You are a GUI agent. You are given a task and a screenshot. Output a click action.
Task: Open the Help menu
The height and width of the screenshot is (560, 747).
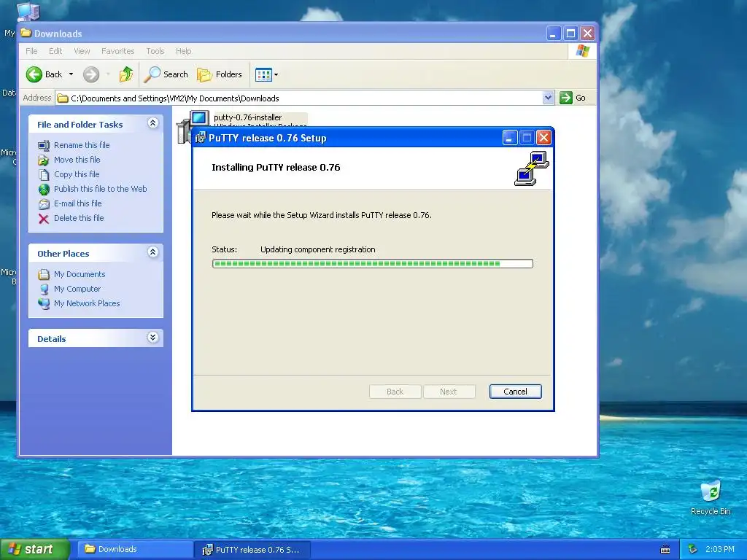click(183, 51)
